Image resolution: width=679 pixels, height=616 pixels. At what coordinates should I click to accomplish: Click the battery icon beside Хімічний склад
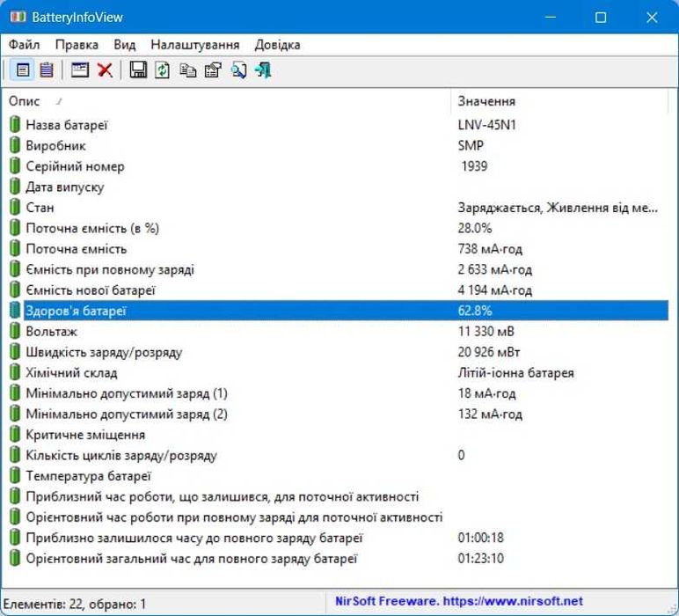[15, 372]
